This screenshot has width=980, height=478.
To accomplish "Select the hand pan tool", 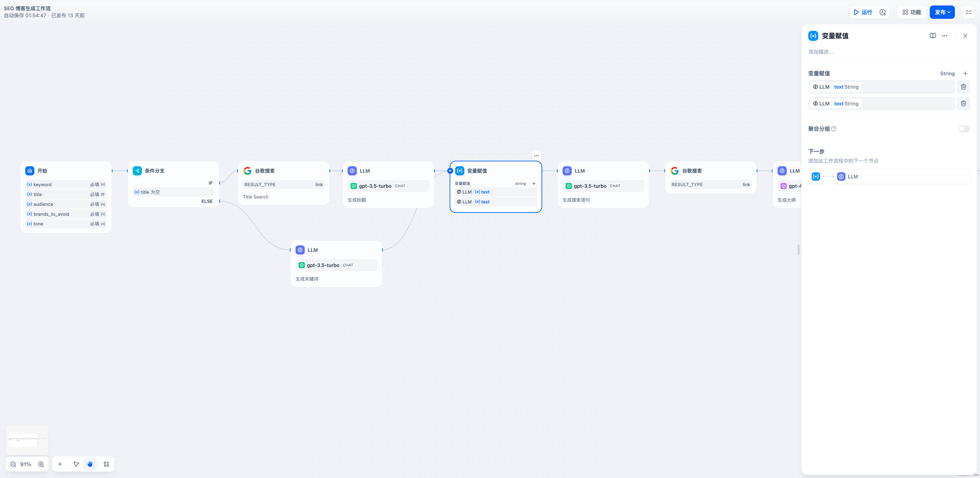I will point(90,464).
